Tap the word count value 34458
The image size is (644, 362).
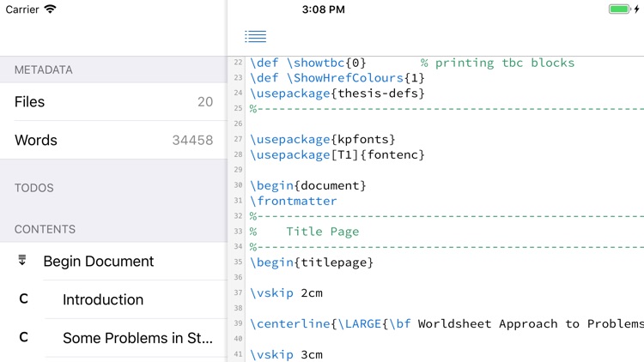point(192,140)
